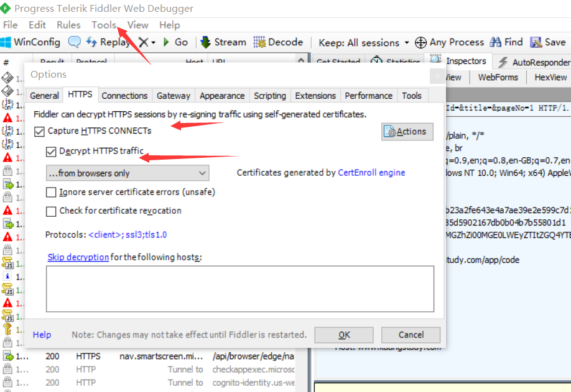This screenshot has height=392, width=571.
Task: Click the Replay toolbar icon
Action: coord(91,42)
